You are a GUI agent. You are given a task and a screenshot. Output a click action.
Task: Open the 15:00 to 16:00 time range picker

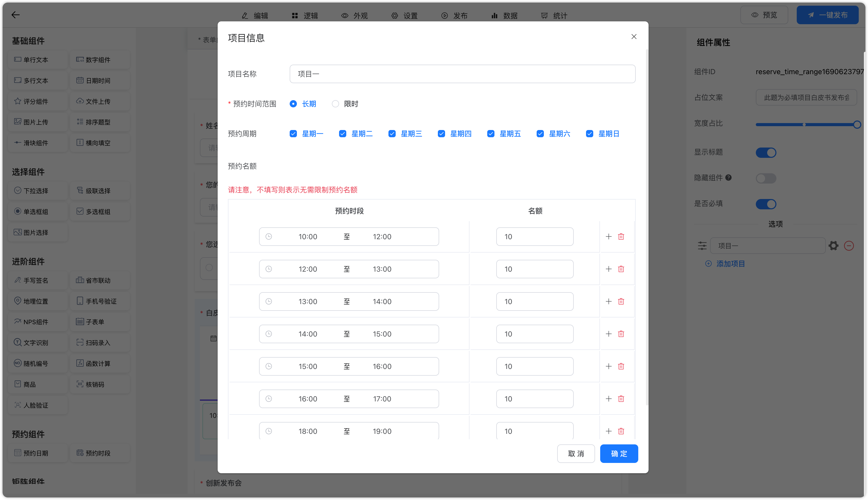[349, 366]
